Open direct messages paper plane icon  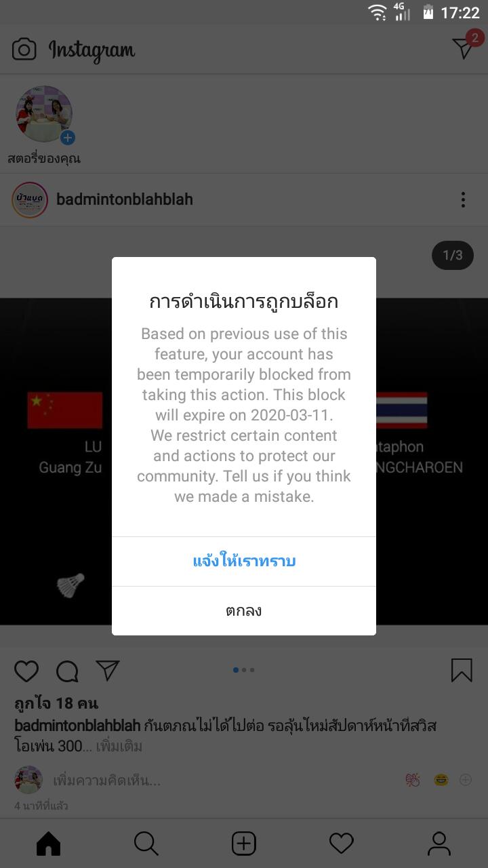[x=464, y=47]
